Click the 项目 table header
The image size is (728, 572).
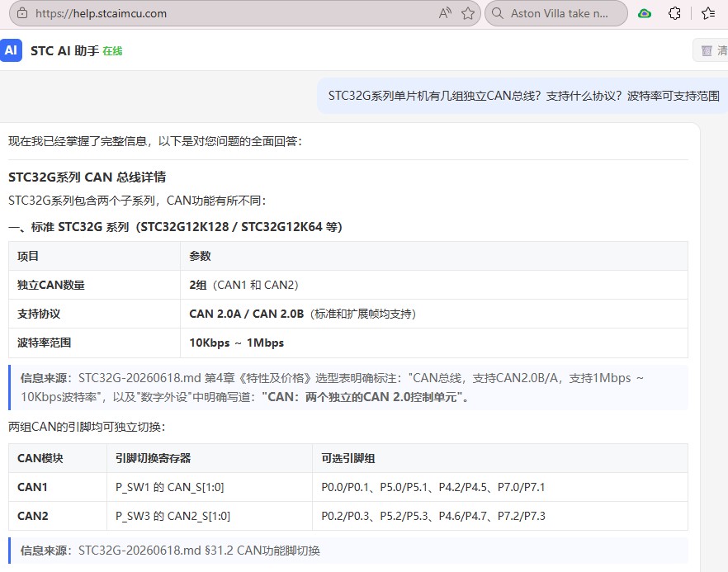click(x=94, y=256)
